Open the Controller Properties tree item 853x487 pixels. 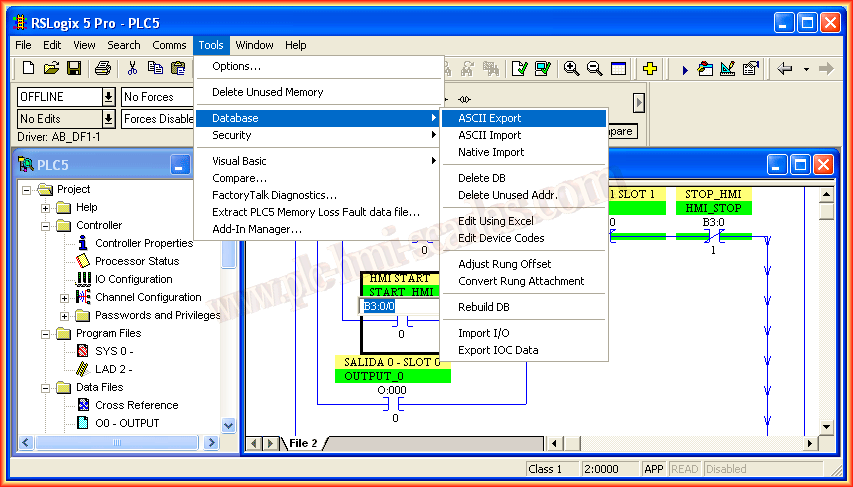pos(143,243)
